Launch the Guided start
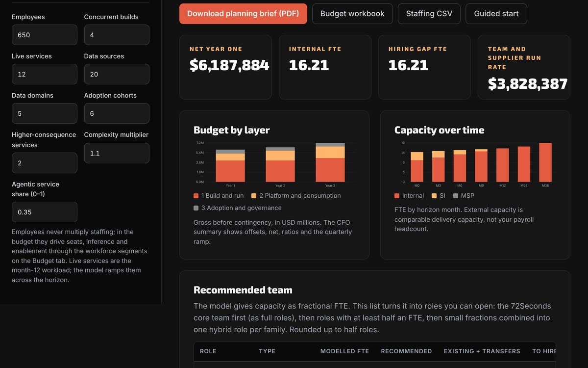Screen dimensions: 588x368 point(496,14)
